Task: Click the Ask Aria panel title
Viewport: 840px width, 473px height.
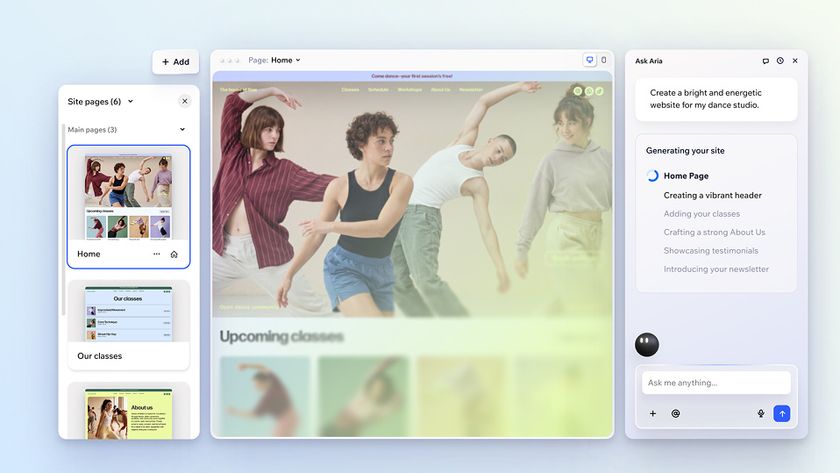Action: pyautogui.click(x=649, y=61)
